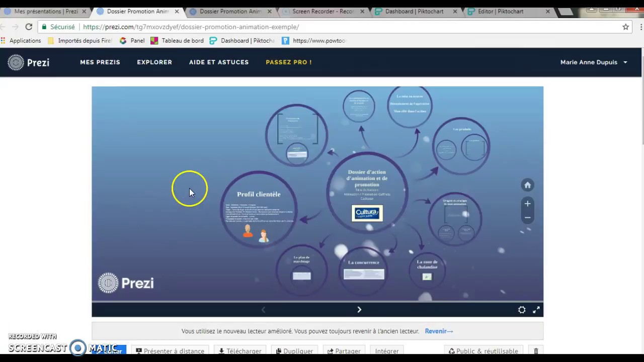This screenshot has width=644, height=362.
Task: Click the Sécurisé padlock site info
Action: 58,27
